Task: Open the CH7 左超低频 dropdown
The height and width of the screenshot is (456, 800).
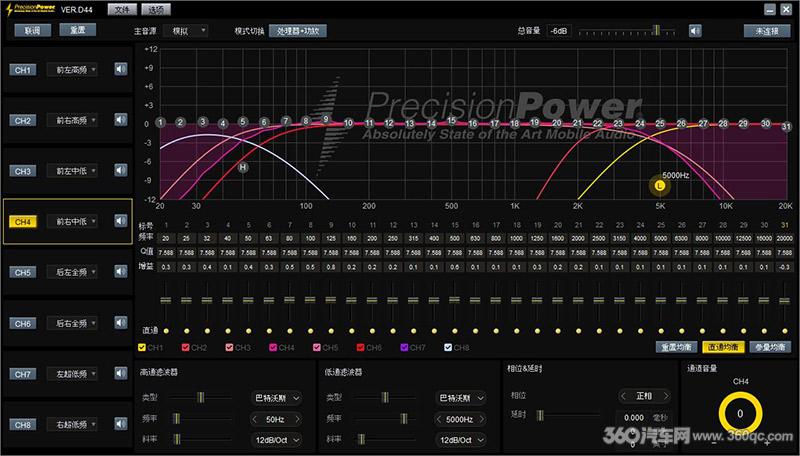Action: pyautogui.click(x=72, y=374)
